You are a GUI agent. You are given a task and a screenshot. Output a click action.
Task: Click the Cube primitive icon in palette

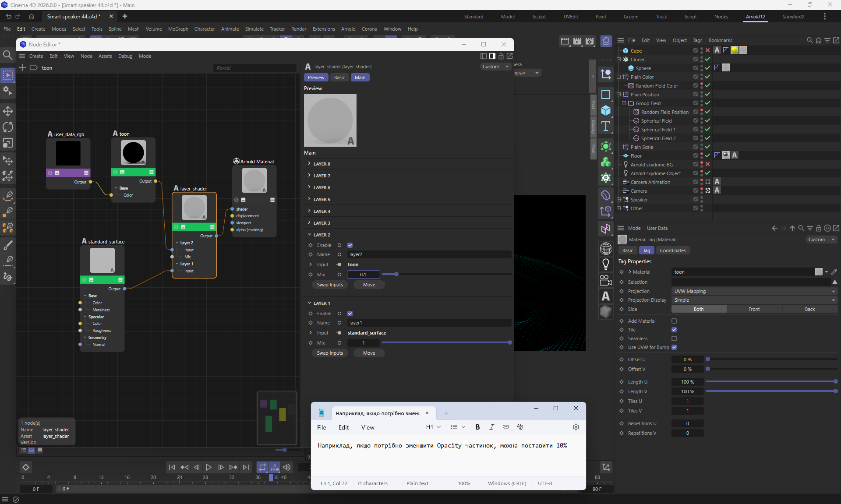[606, 110]
